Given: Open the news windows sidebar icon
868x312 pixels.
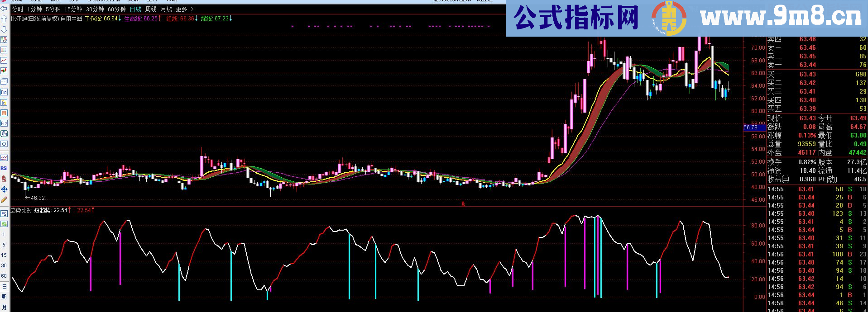Looking at the screenshot, I should (4, 81).
